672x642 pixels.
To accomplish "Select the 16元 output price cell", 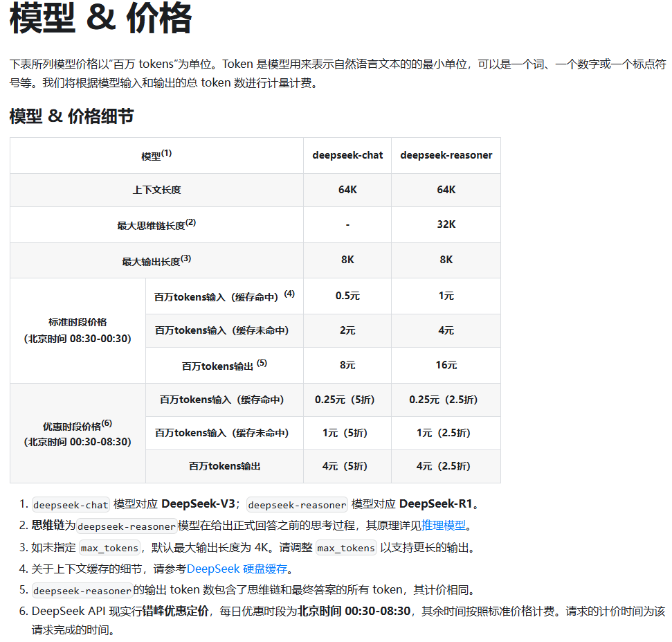I will point(446,366).
